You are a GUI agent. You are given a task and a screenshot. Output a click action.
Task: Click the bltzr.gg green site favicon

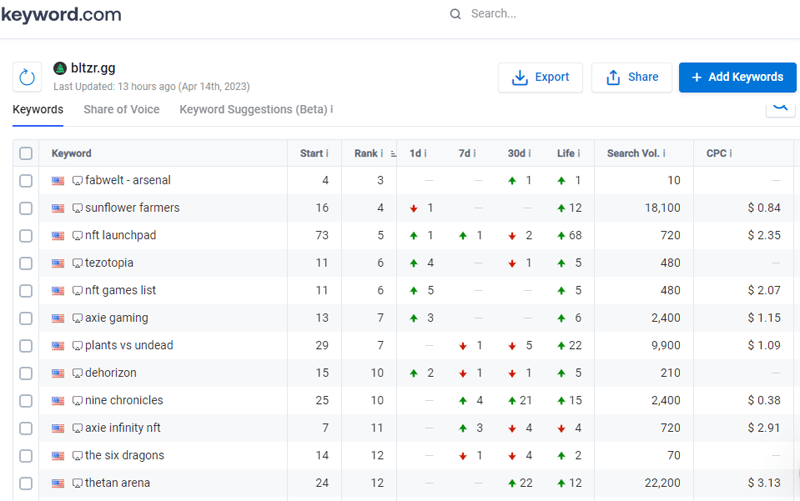click(60, 68)
